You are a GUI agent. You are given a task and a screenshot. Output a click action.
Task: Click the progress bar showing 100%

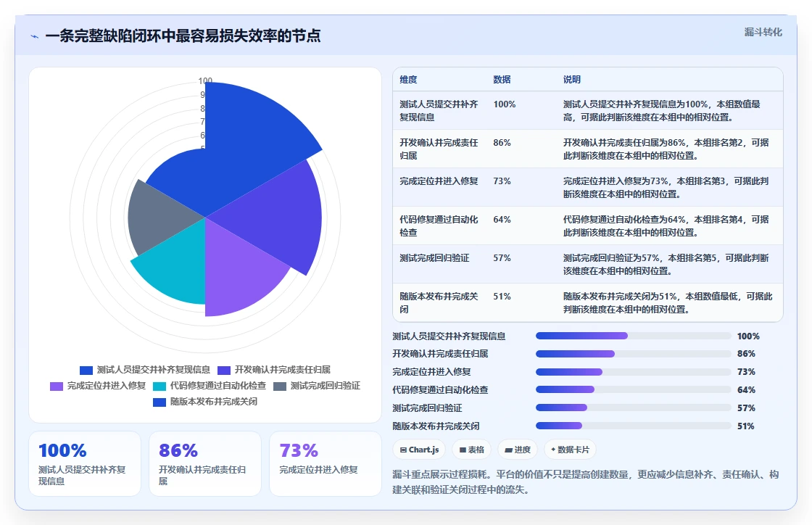634,336
